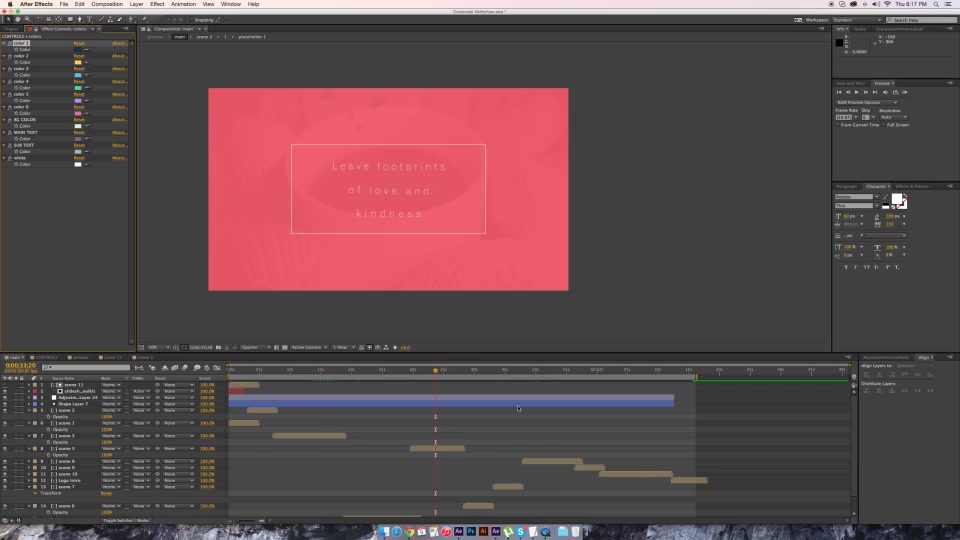Select the Zoom magnifier tool
Image resolution: width=960 pixels, height=540 pixels.
(28, 20)
